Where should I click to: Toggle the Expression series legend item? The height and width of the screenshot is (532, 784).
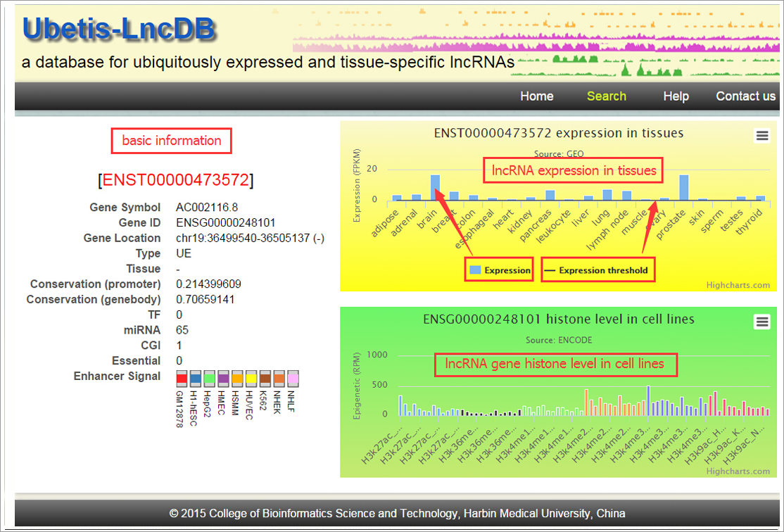[x=500, y=270]
